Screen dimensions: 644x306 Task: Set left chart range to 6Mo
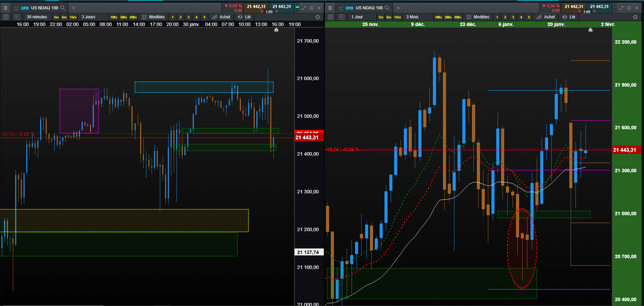point(133,17)
